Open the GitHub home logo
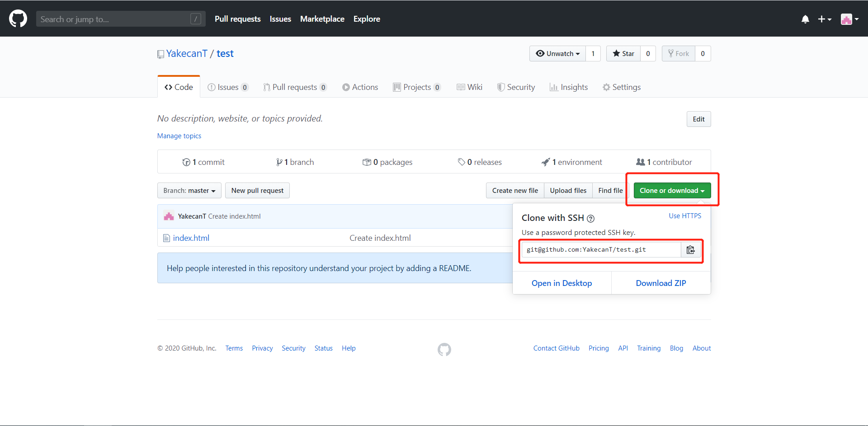The image size is (868, 426). (x=18, y=19)
